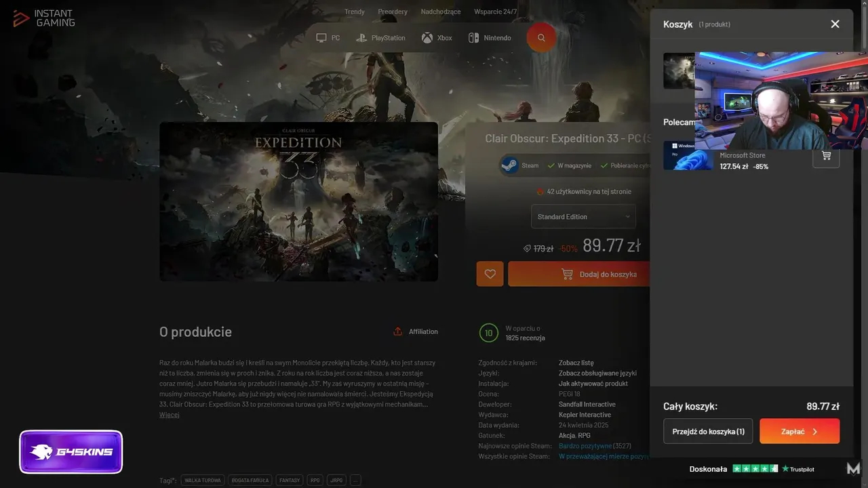This screenshot has width=868, height=488.
Task: Click the cart product thumbnail
Action: [x=679, y=71]
